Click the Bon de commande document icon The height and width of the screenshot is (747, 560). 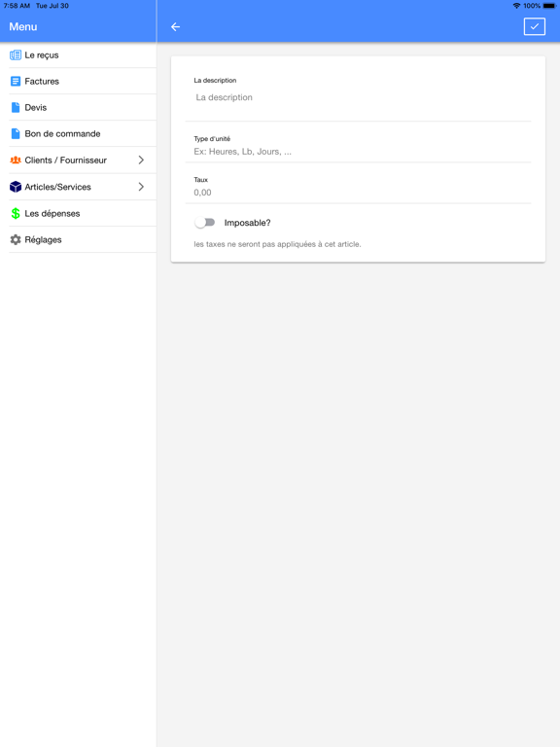coord(16,133)
